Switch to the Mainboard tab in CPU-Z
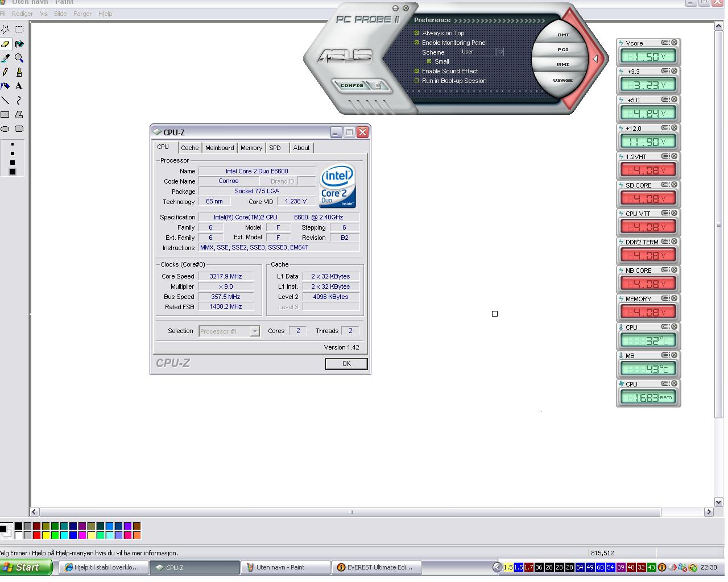 pos(220,148)
